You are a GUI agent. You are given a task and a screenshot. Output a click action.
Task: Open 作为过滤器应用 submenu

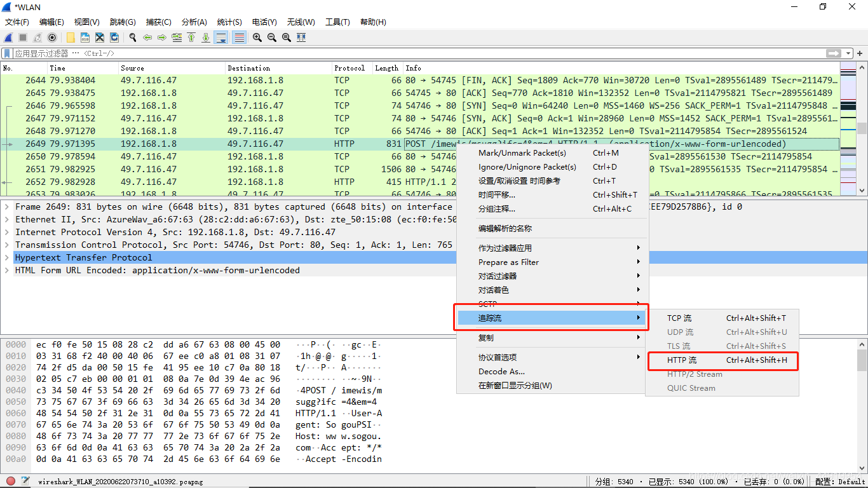(x=552, y=248)
